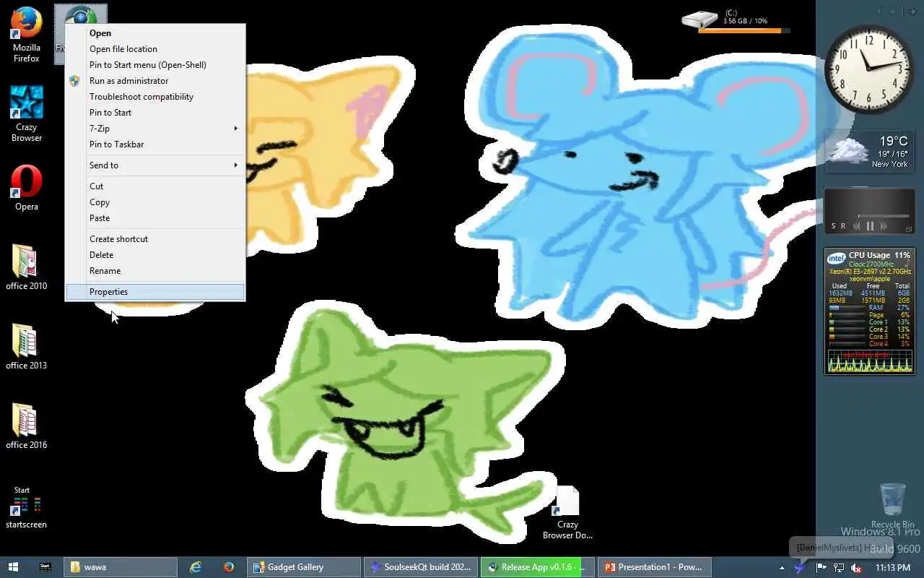Click the muted volume tray icon
Image resolution: width=924 pixels, height=578 pixels.
[856, 568]
